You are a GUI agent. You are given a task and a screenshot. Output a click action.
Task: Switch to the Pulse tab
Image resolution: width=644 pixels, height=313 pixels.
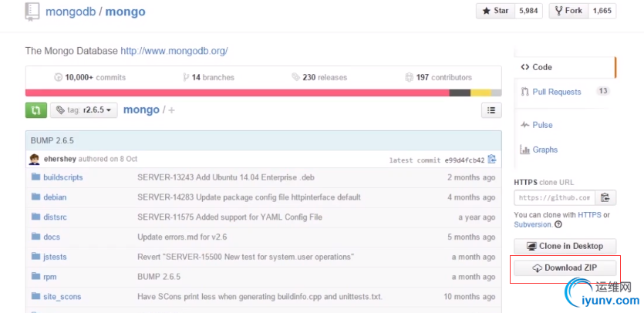coord(542,125)
